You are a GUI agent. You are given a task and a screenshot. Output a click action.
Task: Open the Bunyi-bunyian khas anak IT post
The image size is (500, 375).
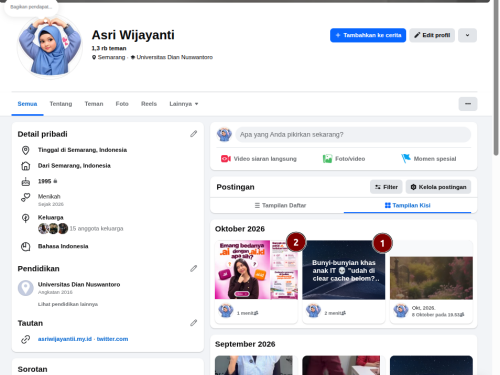click(x=344, y=270)
